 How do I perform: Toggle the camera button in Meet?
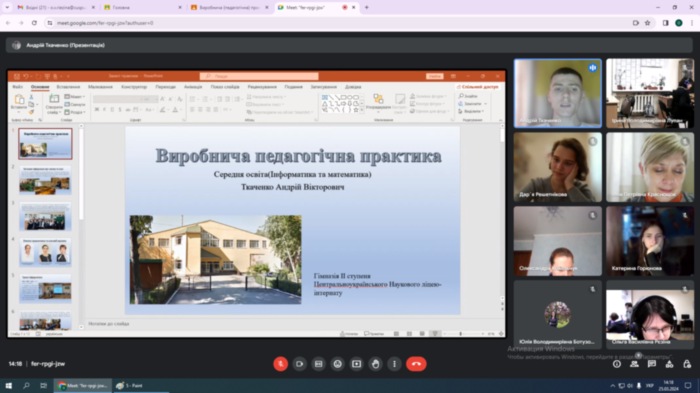(x=300, y=364)
